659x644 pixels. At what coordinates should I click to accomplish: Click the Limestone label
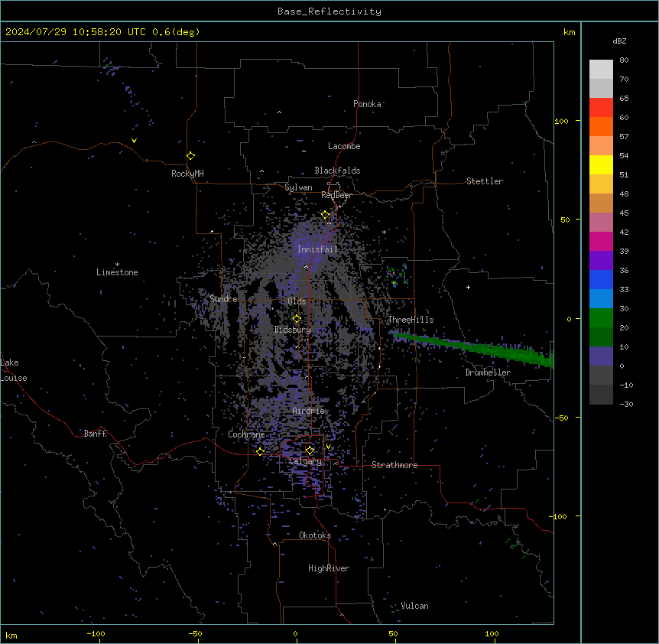point(117,272)
